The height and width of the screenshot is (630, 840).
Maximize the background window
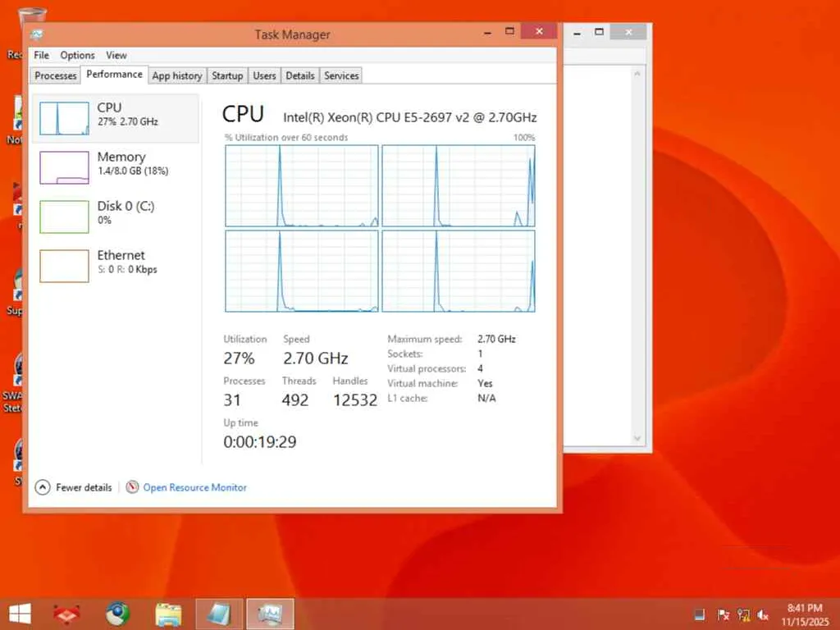tap(600, 32)
